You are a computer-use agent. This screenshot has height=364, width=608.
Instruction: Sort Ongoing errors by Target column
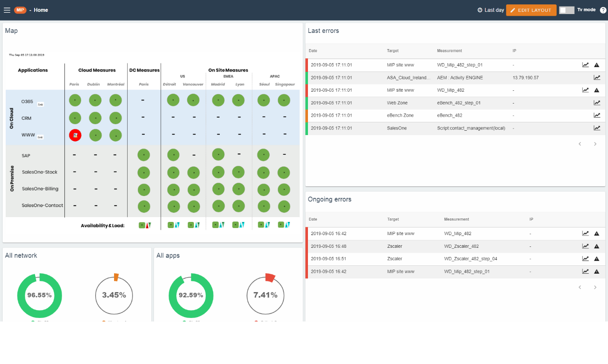click(393, 219)
